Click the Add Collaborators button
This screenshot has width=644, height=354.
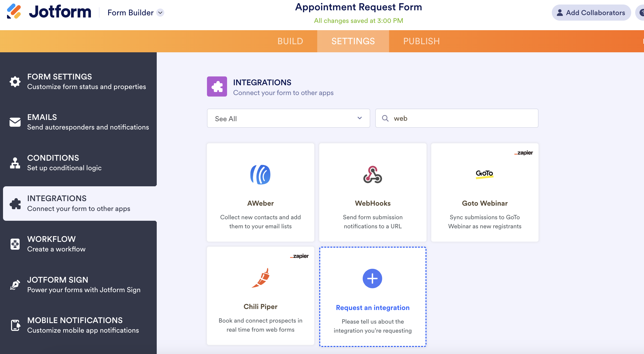[591, 13]
